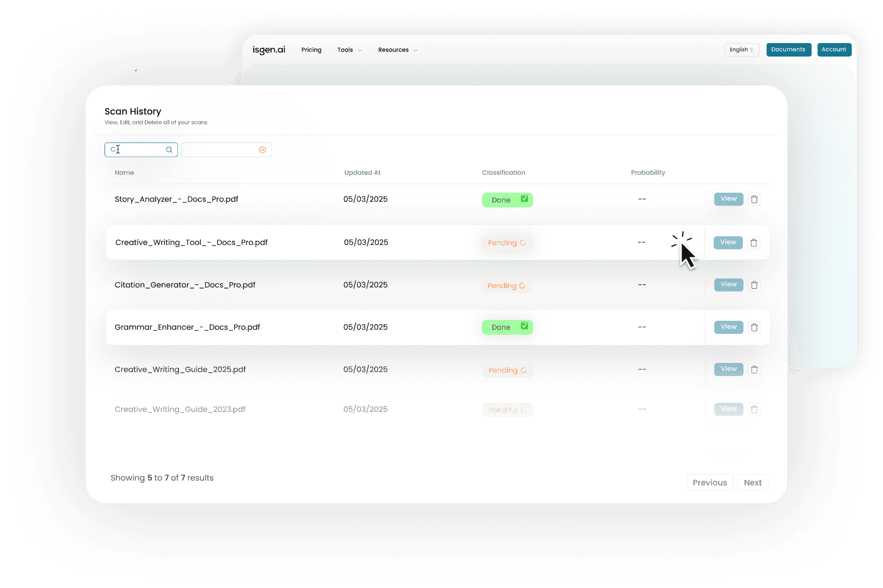Screen dimensions: 883x588
Task: Delete Grammar_Enhancer_-_Docs_Pro.pdf via its trash icon
Action: [754, 327]
